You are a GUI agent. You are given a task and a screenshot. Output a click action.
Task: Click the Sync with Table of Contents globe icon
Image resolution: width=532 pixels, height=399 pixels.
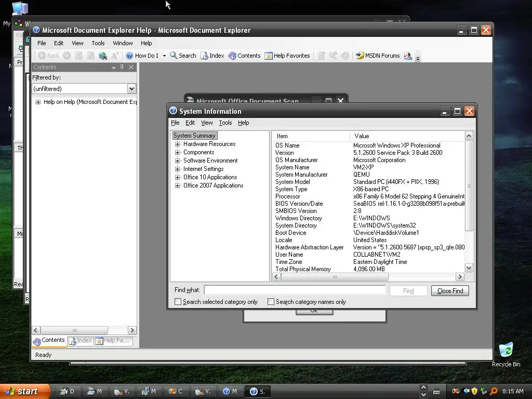102,56
